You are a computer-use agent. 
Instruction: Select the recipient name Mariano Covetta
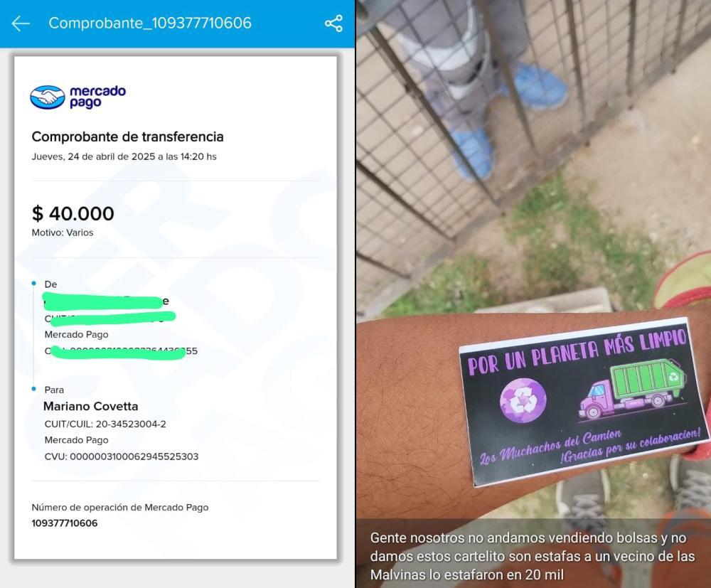[x=91, y=406]
